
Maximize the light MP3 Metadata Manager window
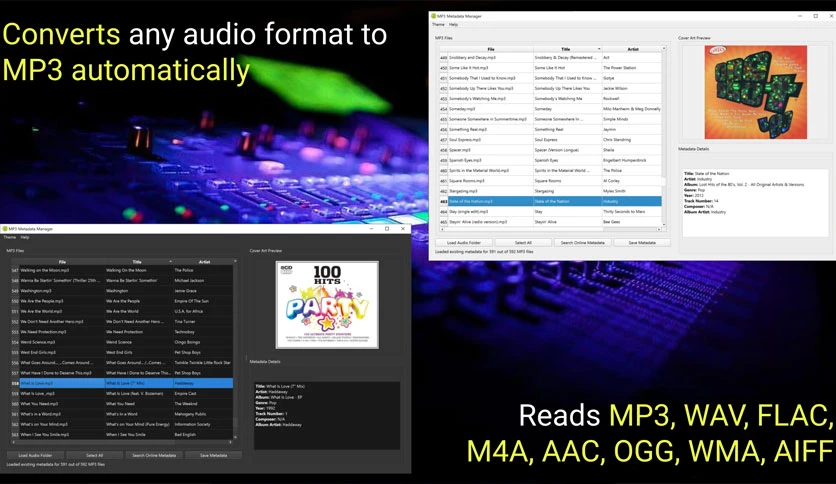pos(815,16)
